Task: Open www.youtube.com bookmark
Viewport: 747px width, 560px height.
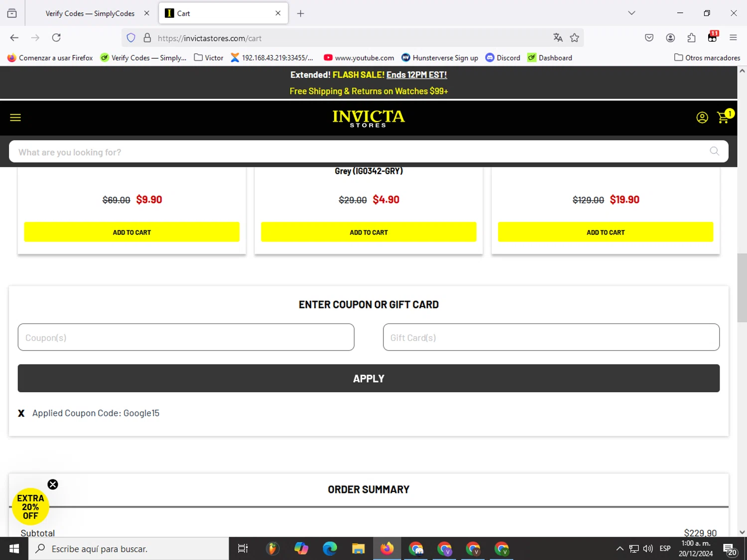Action: pyautogui.click(x=359, y=58)
